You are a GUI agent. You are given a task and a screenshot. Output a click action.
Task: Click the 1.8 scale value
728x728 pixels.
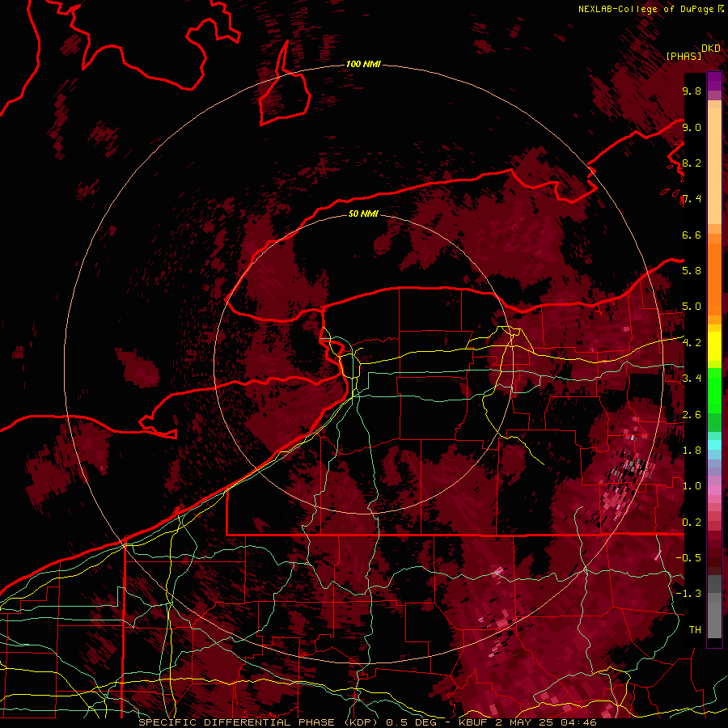(692, 451)
